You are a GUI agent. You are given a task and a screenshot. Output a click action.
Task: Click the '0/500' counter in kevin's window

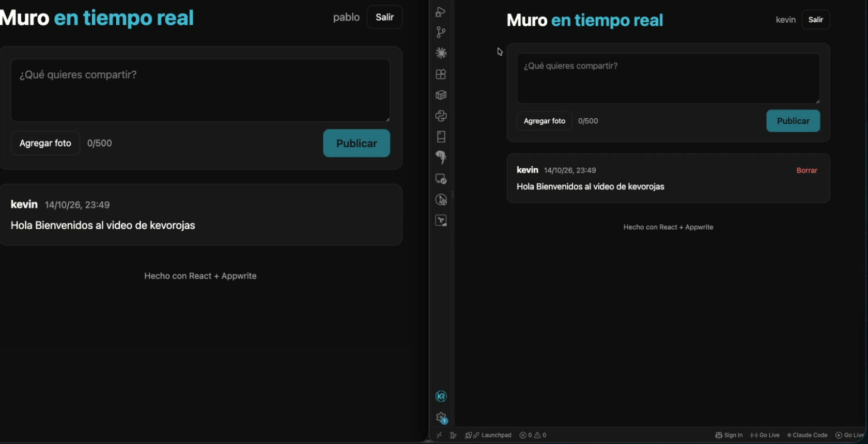pyautogui.click(x=588, y=121)
